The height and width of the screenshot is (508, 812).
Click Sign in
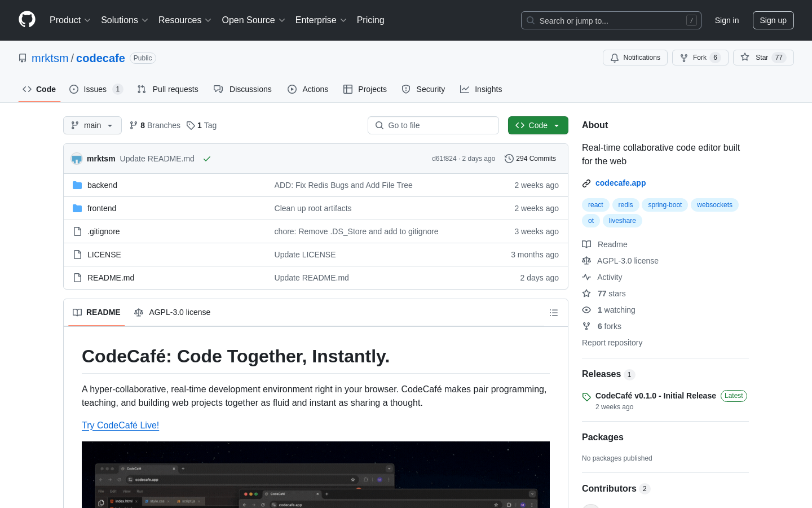(727, 20)
